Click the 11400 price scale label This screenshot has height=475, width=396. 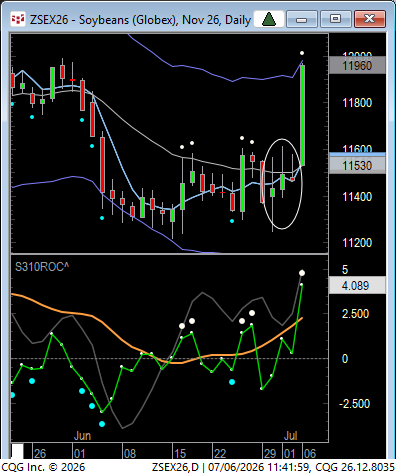pyautogui.click(x=357, y=197)
